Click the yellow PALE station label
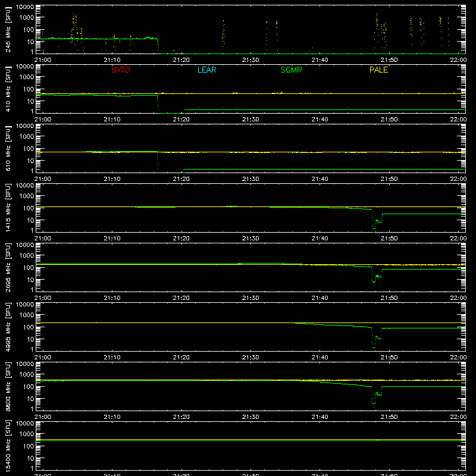 (378, 70)
